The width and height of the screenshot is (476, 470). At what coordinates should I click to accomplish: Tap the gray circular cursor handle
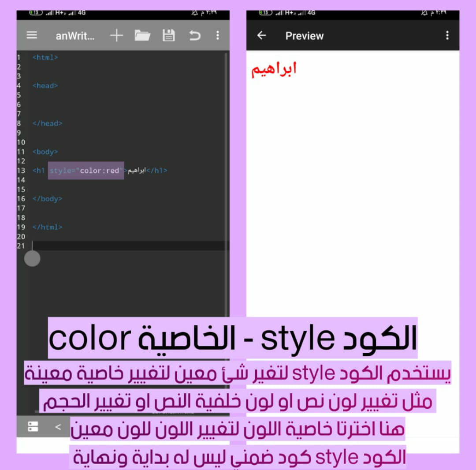[32, 258]
